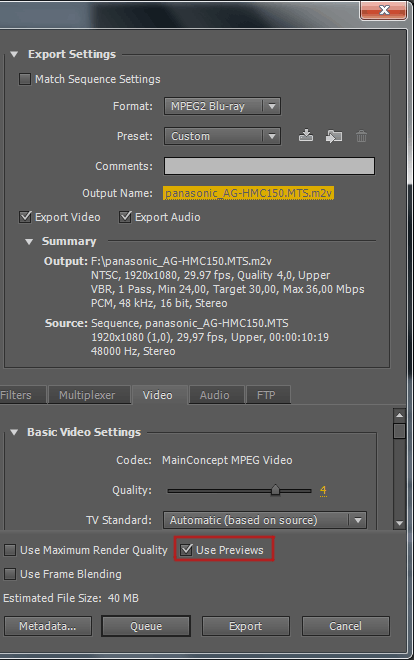Click the Import Preset icon

334,136
